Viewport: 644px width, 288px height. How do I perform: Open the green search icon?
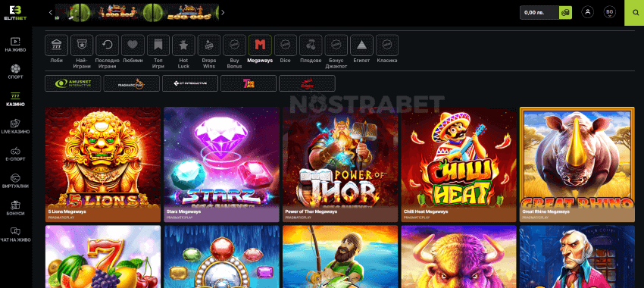tap(634, 13)
